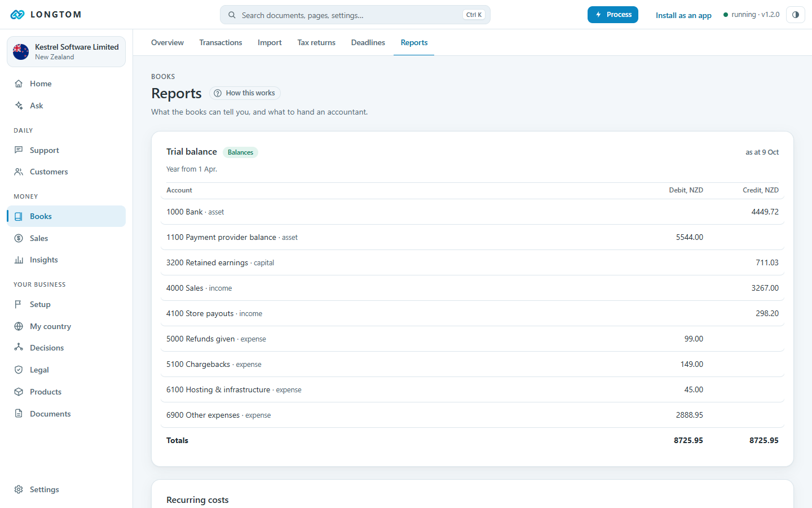This screenshot has height=508, width=812.
Task: Click the running v1.2.0 status indicator
Action: [751, 15]
